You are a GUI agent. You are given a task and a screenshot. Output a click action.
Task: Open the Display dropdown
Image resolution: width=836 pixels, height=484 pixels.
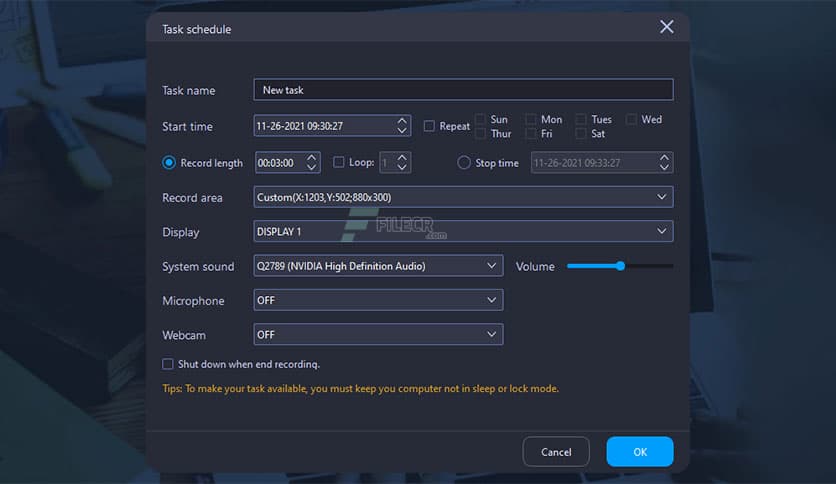pyautogui.click(x=463, y=231)
